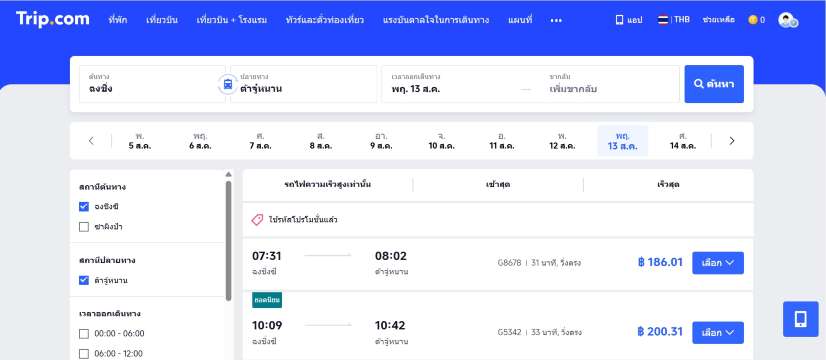Open the เที่ยวบิน + โรงแรม menu item

232,20
